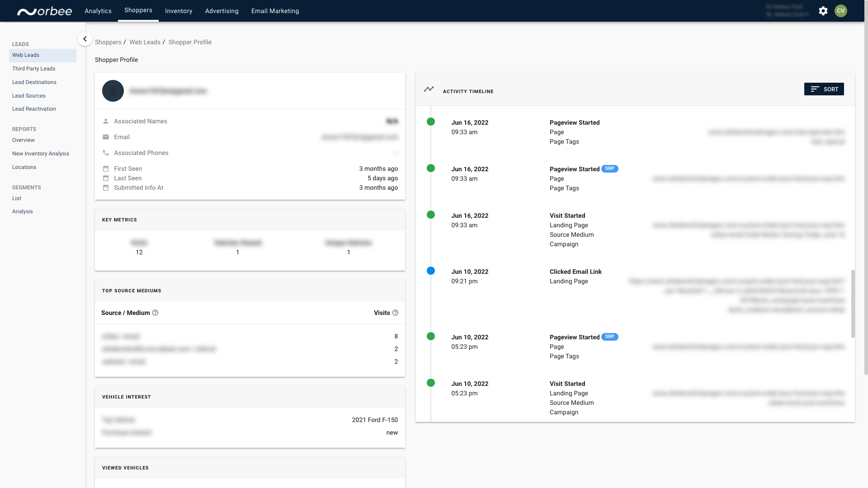Click the shopper profile avatar circle
Image resolution: width=868 pixels, height=488 pixels.
tap(113, 91)
